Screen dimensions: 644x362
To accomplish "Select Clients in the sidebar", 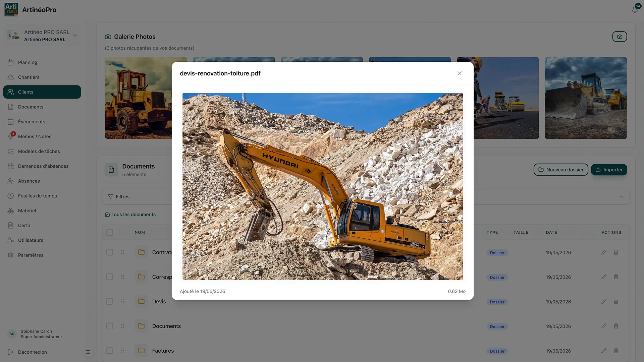I will coord(42,92).
